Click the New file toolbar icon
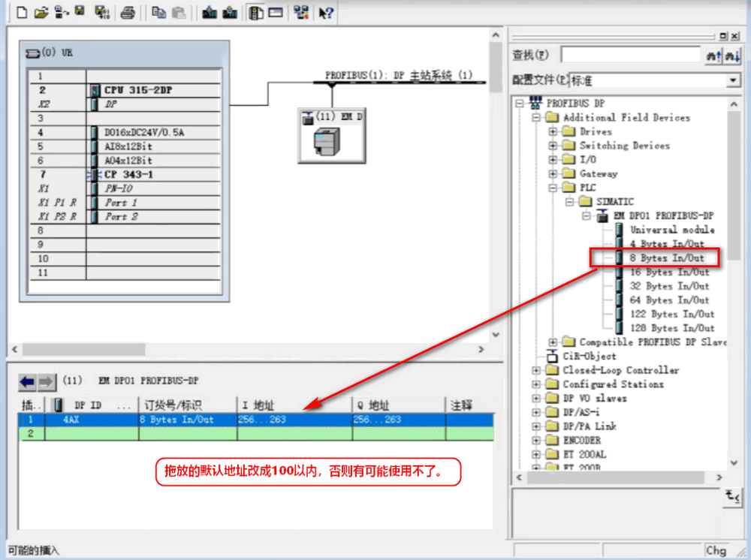Image resolution: width=751 pixels, height=560 pixels. (22, 12)
